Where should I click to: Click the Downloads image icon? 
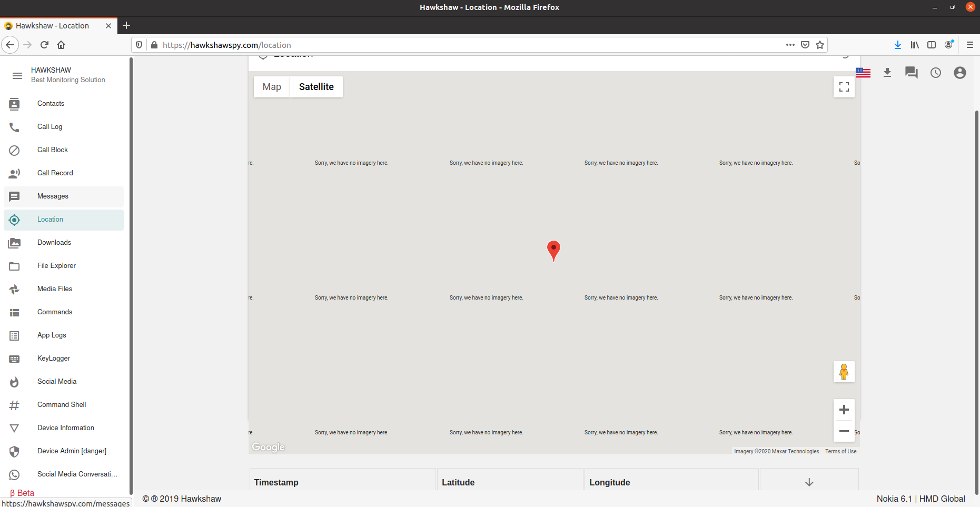[14, 243]
